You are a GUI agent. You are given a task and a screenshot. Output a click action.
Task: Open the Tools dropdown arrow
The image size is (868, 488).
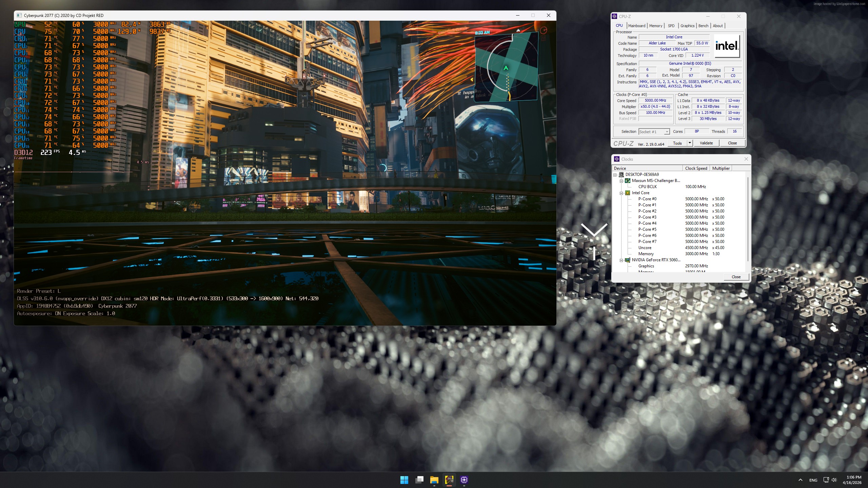click(689, 143)
